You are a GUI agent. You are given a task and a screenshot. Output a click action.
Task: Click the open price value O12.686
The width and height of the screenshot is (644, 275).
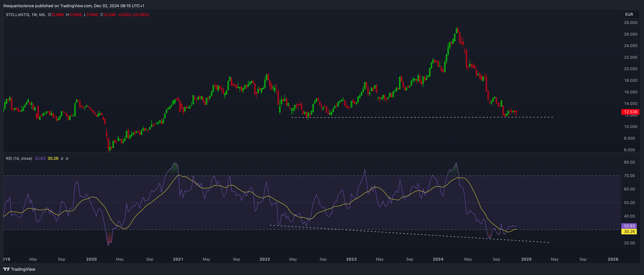[56, 15]
